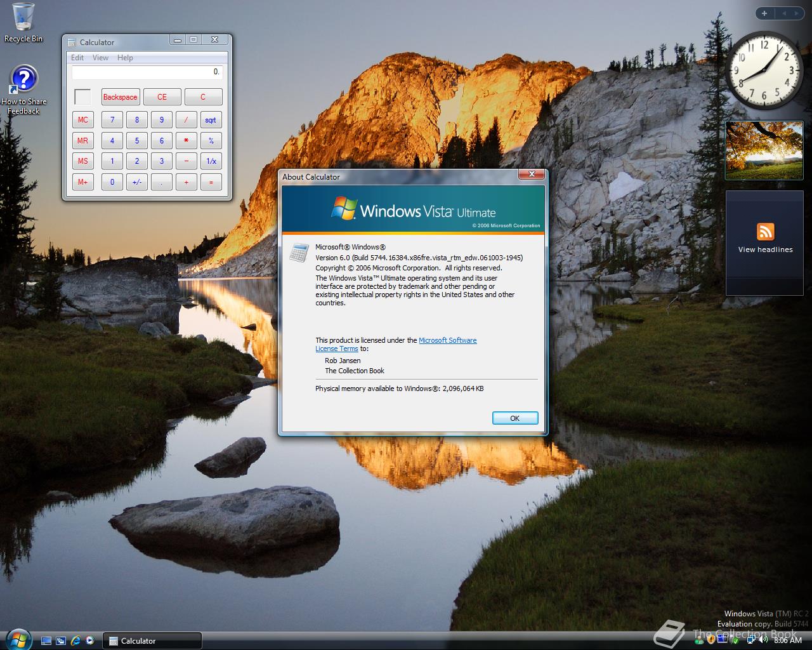
Task: Click the divide (/) button
Action: pos(186,120)
